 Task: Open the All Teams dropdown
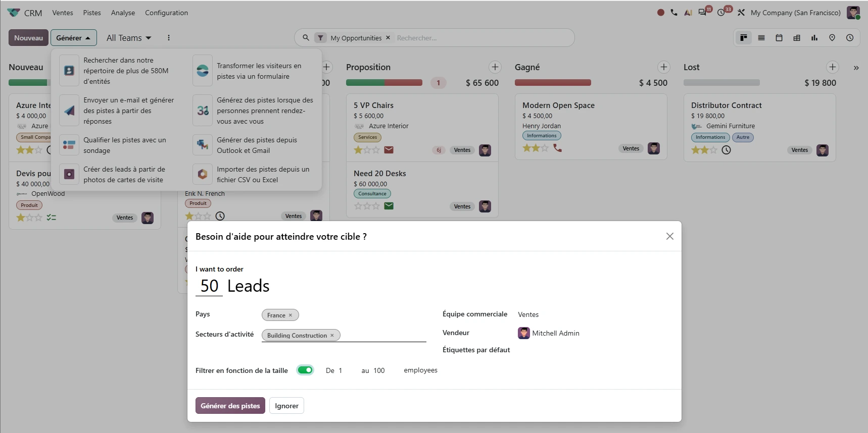click(129, 38)
